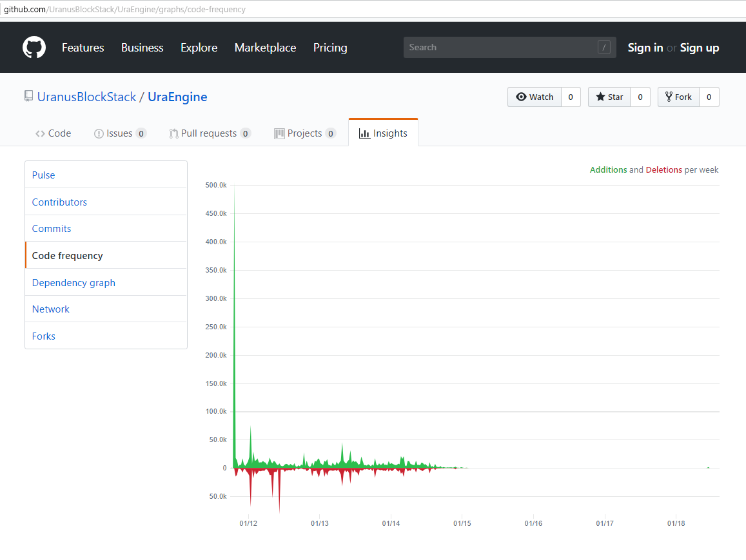Viewport: 746px width, 560px height.
Task: Select the Insights tab
Action: coord(384,133)
